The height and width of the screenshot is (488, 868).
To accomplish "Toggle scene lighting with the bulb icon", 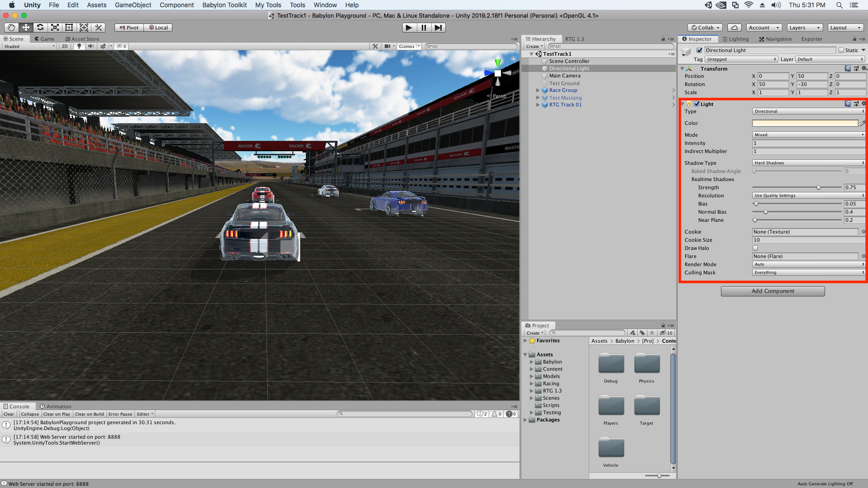I will (x=79, y=46).
